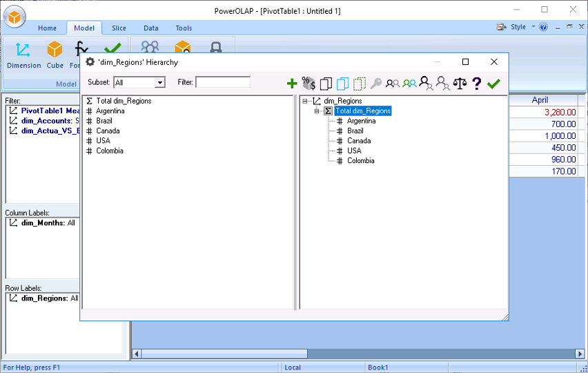
Task: Click the 960.00 cell
Action: click(543, 160)
